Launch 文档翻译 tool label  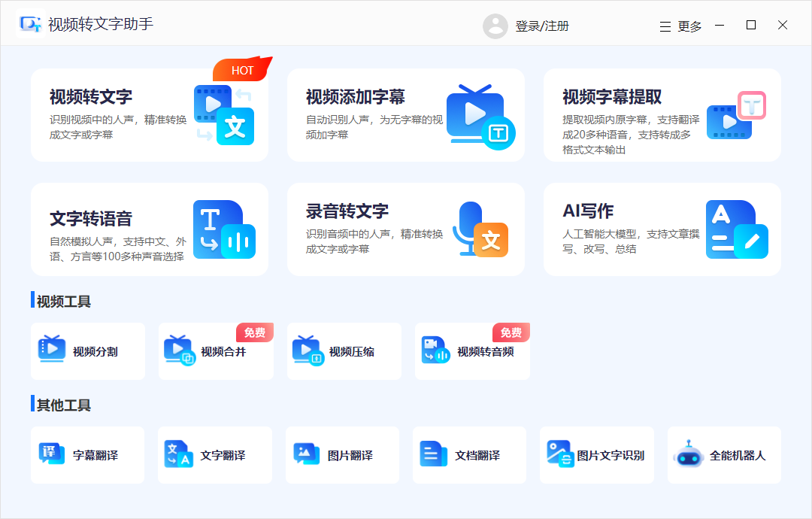click(477, 455)
